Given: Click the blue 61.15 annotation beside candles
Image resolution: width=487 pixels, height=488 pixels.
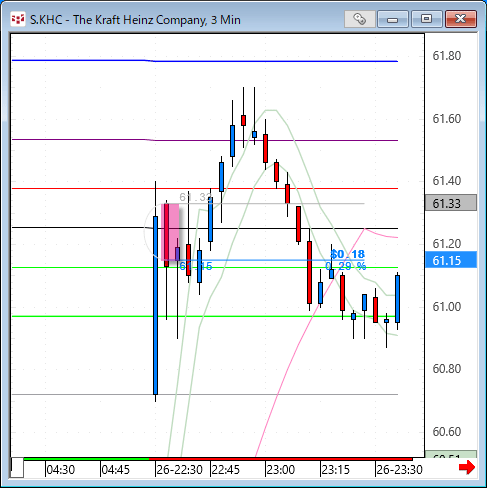Looking at the screenshot, I should (x=196, y=266).
